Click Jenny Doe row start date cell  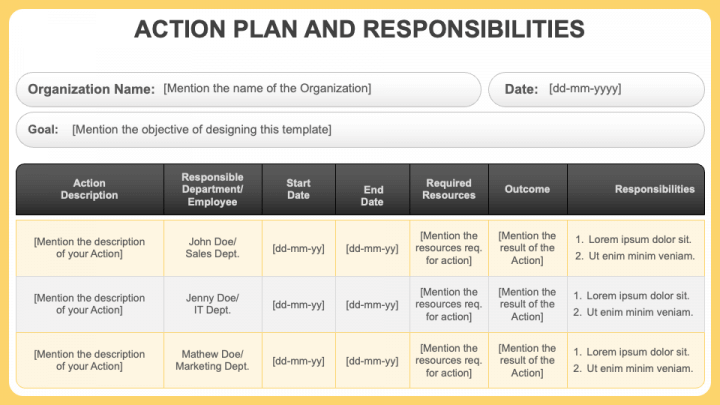299,304
